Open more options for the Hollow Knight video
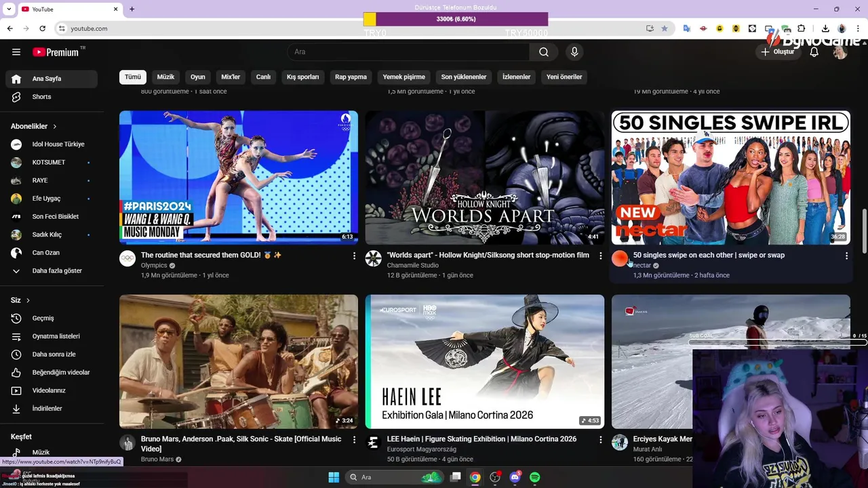The height and width of the screenshot is (488, 868). (x=600, y=256)
